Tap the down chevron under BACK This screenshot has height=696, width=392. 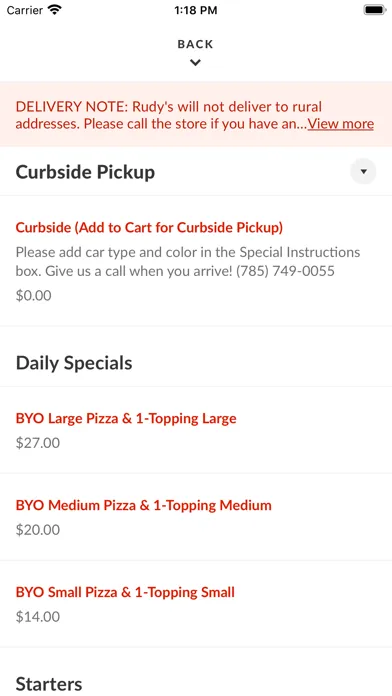click(195, 63)
